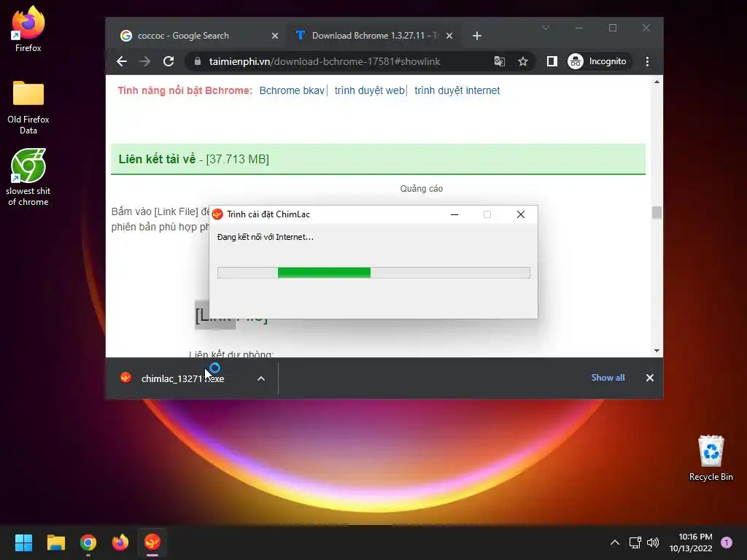Open the volume tray icon
Viewport: 747px width, 560px height.
click(653, 542)
